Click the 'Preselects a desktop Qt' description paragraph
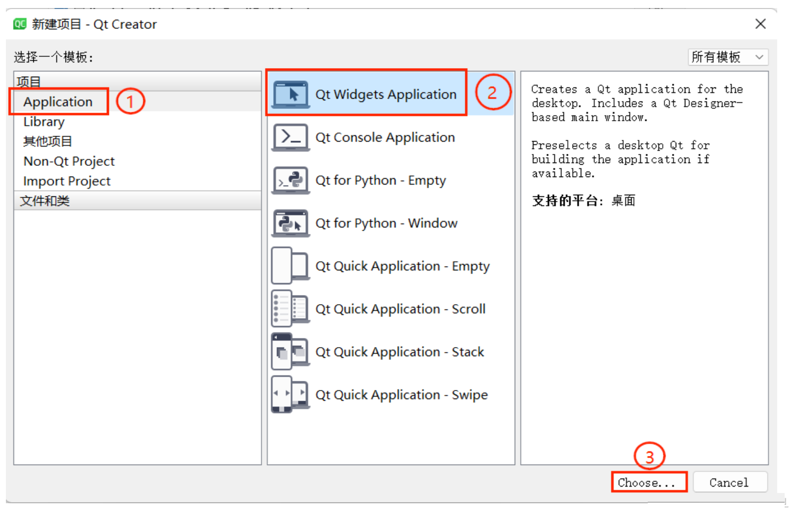Screen dimensions: 812x515 point(620,159)
